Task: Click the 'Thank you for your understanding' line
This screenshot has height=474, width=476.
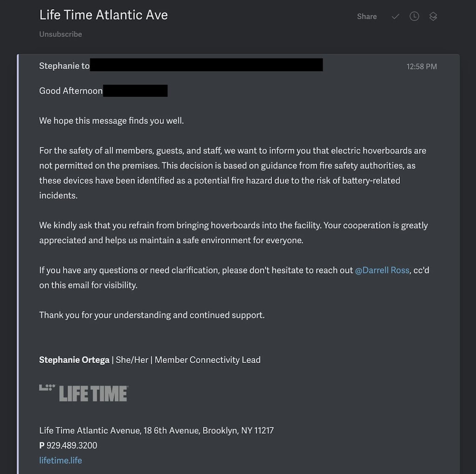Action: point(152,315)
